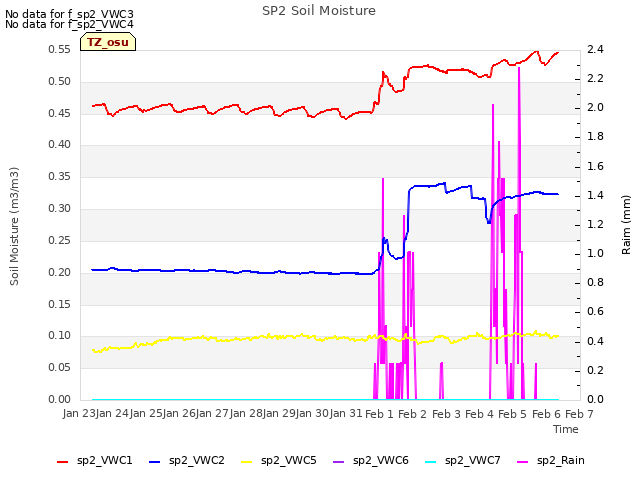
Task: Click the Time axis label
Action: click(566, 429)
